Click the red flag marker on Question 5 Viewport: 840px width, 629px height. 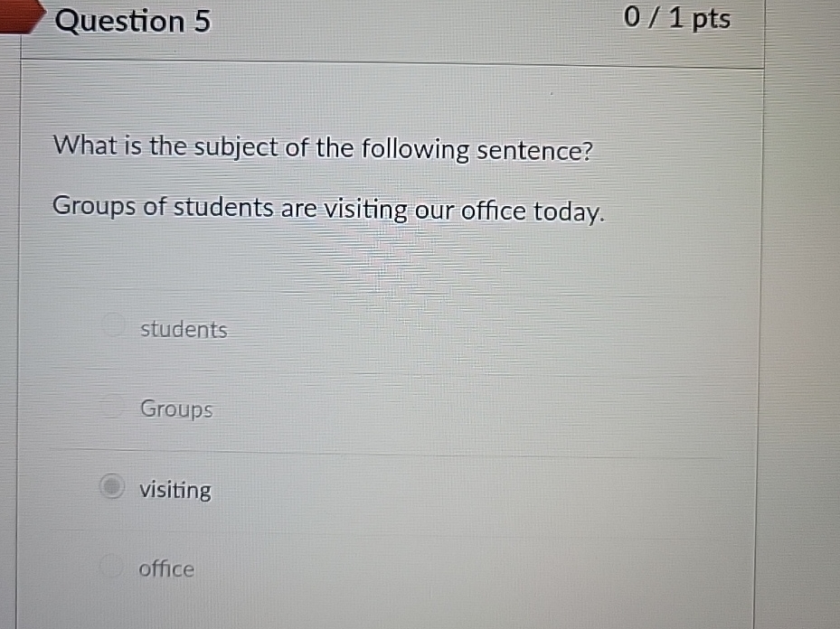point(18,16)
